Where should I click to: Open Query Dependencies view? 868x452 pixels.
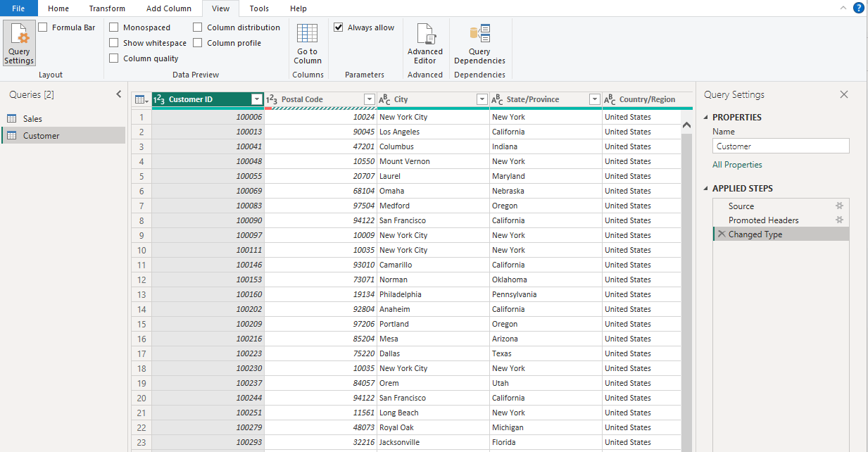point(479,43)
